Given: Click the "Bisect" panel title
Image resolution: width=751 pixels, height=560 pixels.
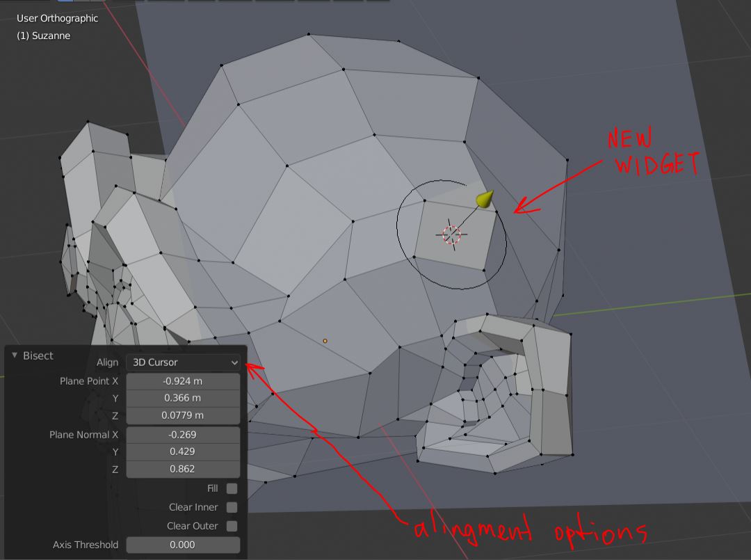Looking at the screenshot, I should 38,355.
